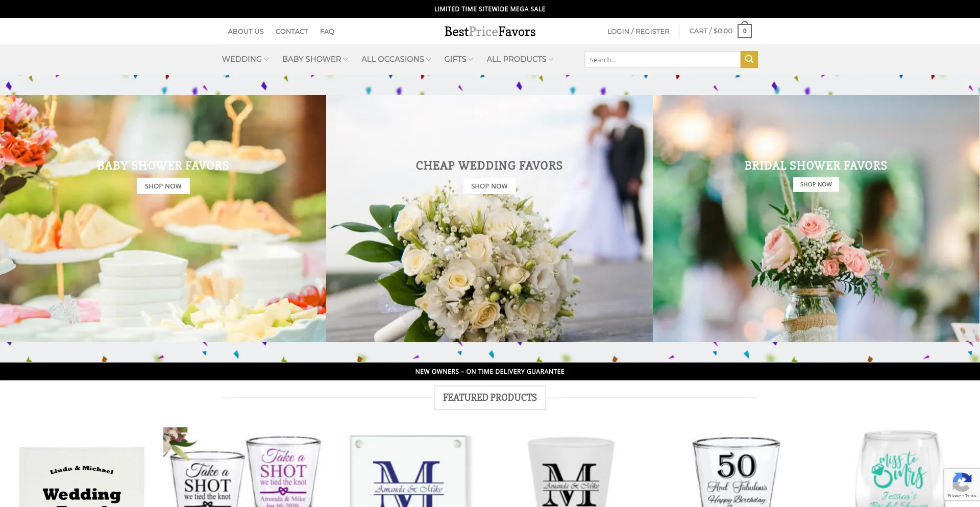
Task: Open the shopping cart bag icon
Action: [744, 31]
